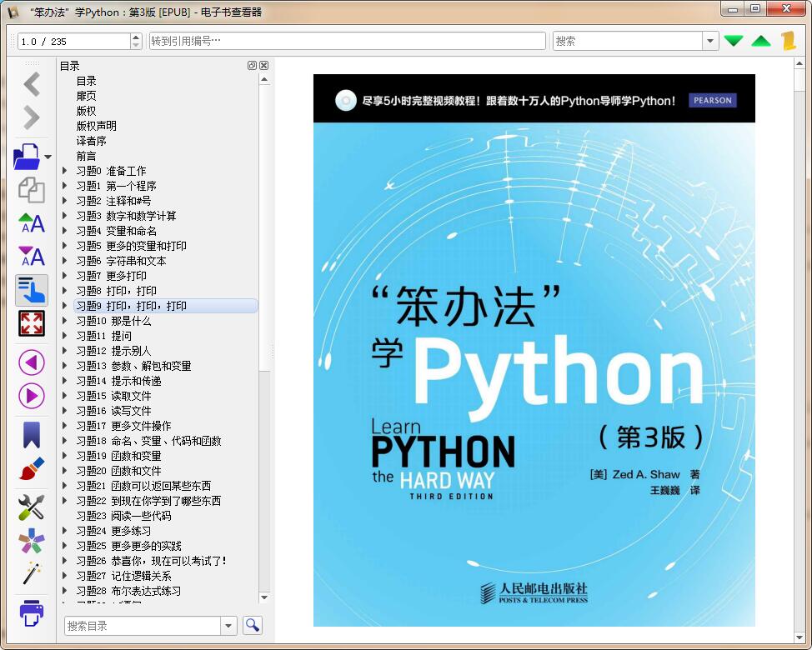The width and height of the screenshot is (812, 650).
Task: Go forward with the right arrow icon
Action: click(32, 117)
